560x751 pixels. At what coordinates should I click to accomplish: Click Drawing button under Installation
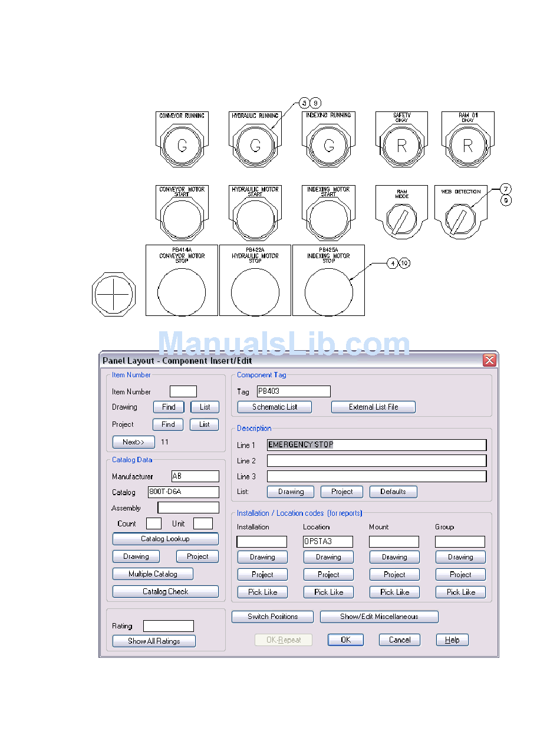click(x=262, y=557)
